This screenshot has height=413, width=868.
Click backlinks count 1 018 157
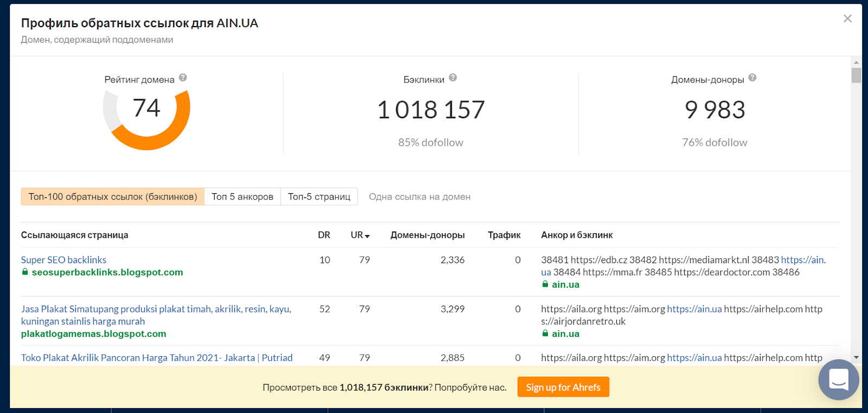pyautogui.click(x=431, y=110)
